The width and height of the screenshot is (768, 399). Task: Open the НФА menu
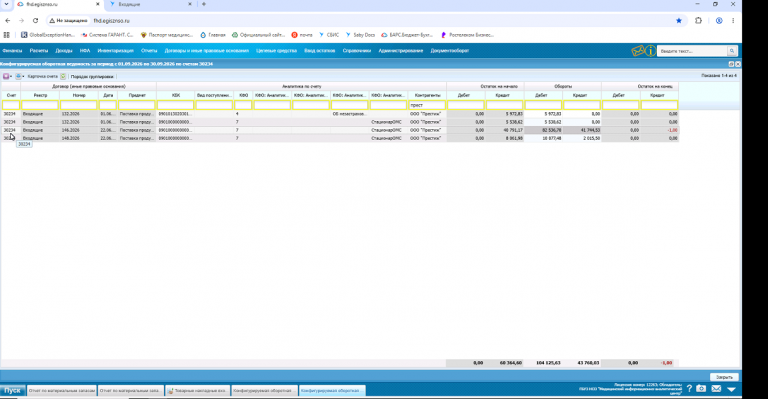85,51
